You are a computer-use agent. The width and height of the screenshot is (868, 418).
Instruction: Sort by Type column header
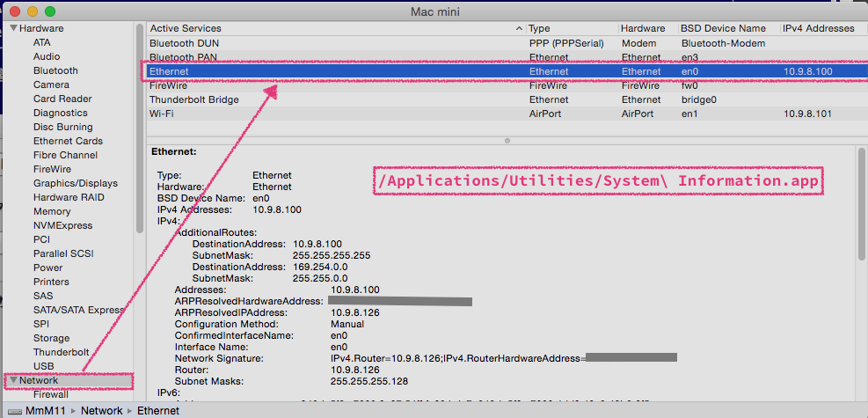[540, 28]
